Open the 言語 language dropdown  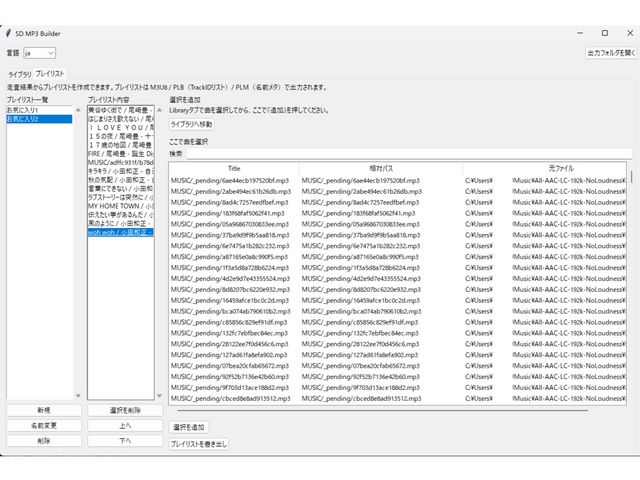point(39,52)
